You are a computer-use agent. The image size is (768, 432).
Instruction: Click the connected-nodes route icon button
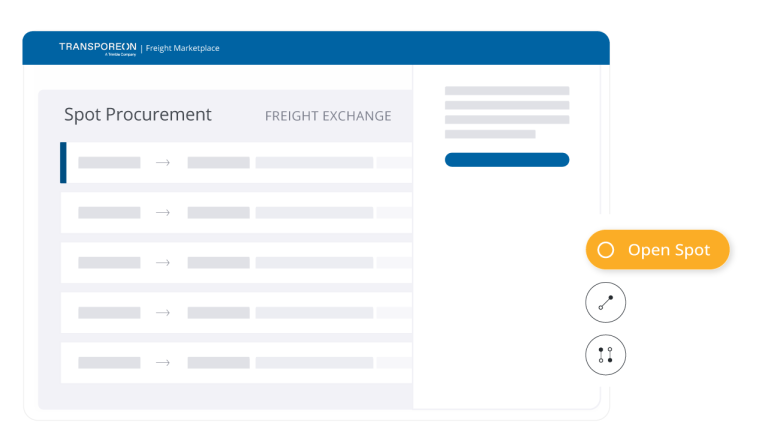[x=605, y=303]
